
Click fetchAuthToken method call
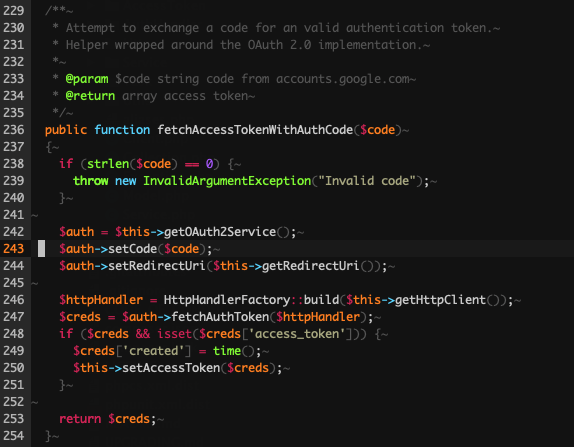coord(220,317)
